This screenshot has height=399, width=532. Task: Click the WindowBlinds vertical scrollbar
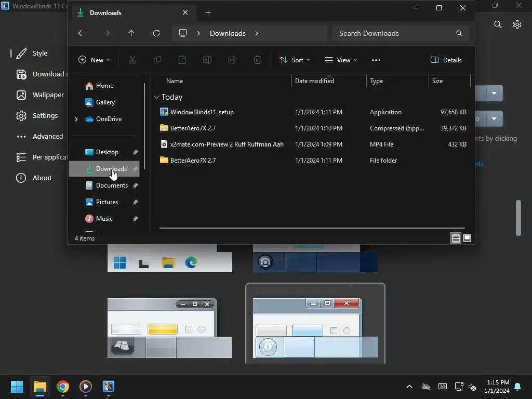(x=518, y=218)
